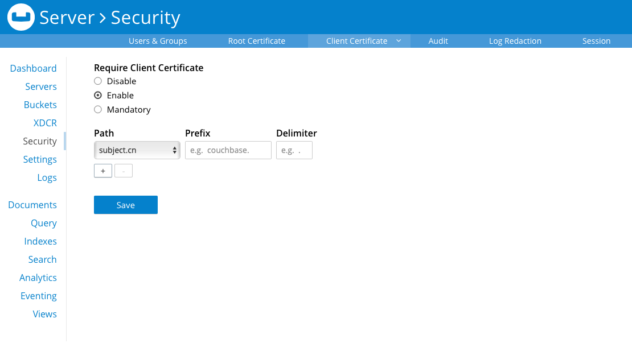The height and width of the screenshot is (364, 632).
Task: Go to the Audit tab
Action: pos(438,41)
